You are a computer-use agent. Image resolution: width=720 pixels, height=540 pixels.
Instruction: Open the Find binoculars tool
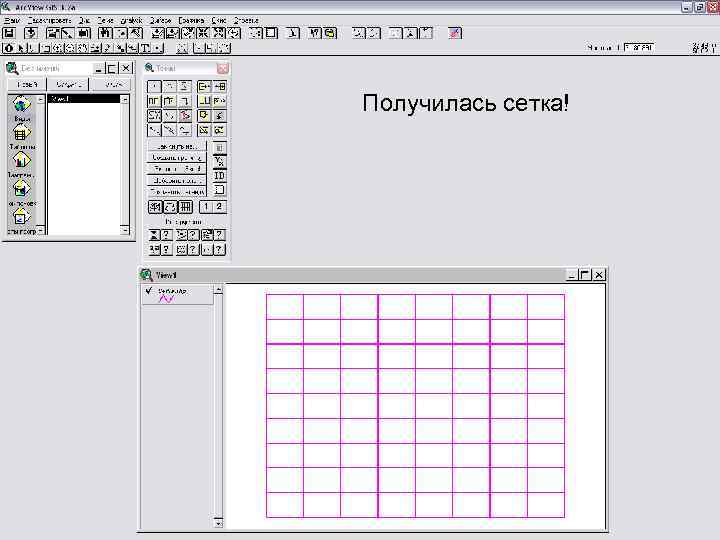pos(105,33)
